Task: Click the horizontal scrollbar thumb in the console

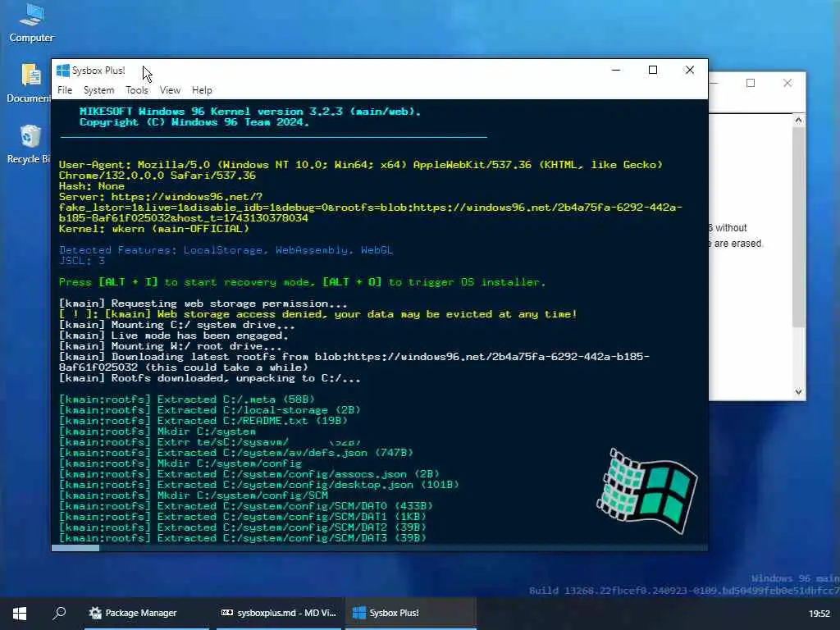Action: [75, 547]
